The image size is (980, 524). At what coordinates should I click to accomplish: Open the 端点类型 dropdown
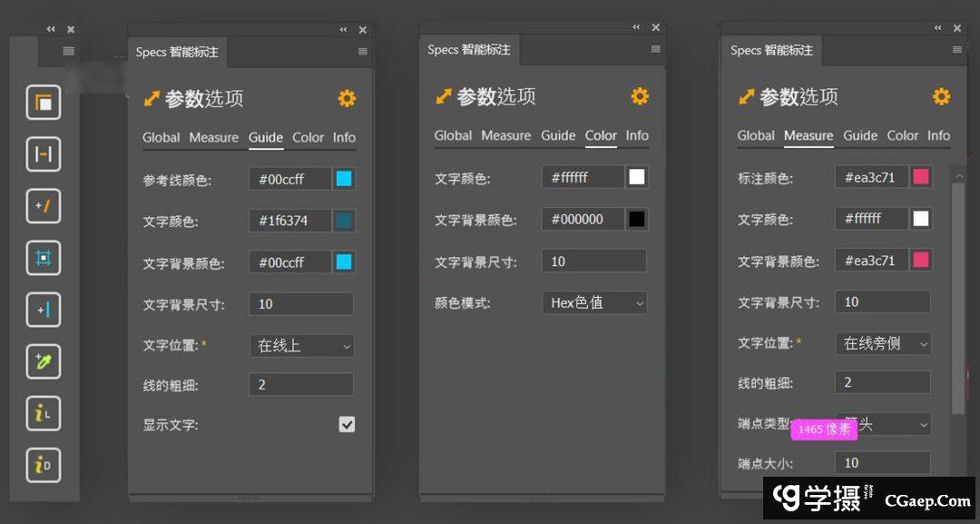pyautogui.click(x=883, y=424)
